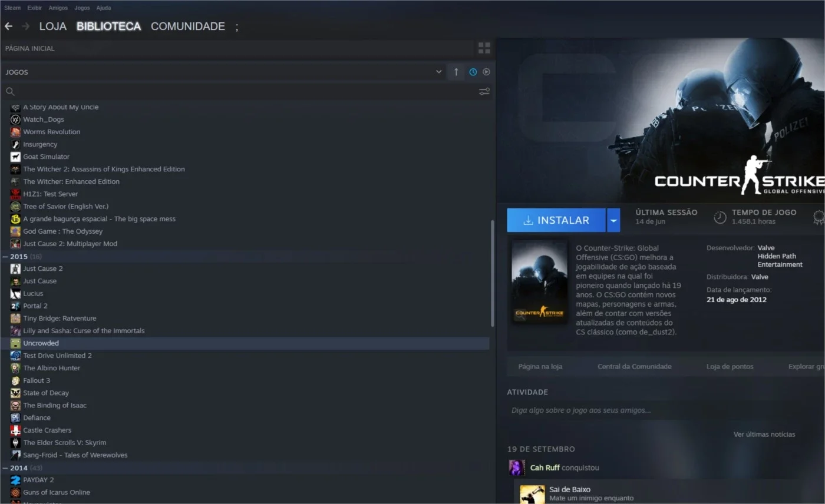Open the Loja de pontos link

coord(730,366)
